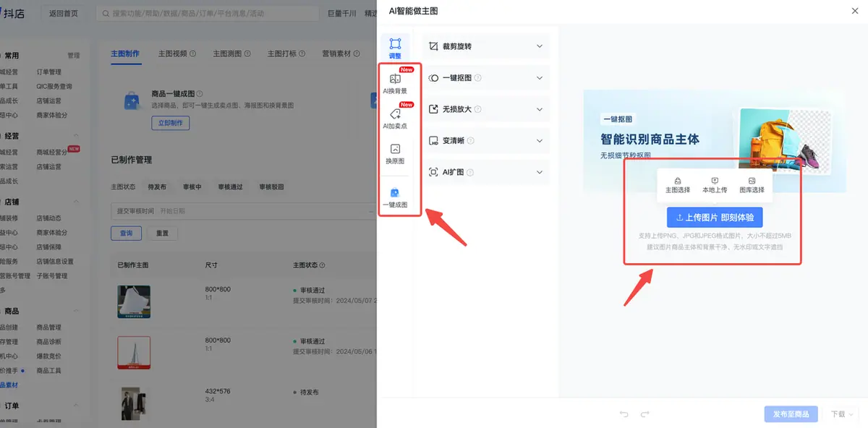Expand the 一键抠图 section

pos(540,78)
